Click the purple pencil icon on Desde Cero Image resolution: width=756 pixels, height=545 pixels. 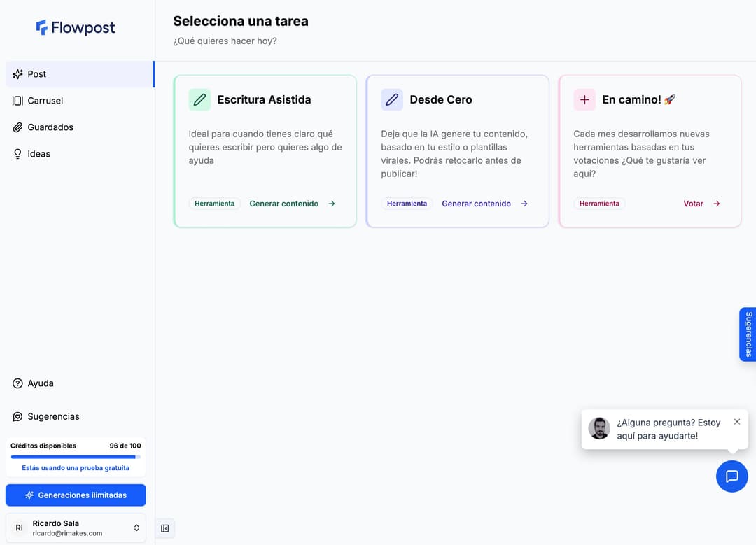pyautogui.click(x=392, y=99)
